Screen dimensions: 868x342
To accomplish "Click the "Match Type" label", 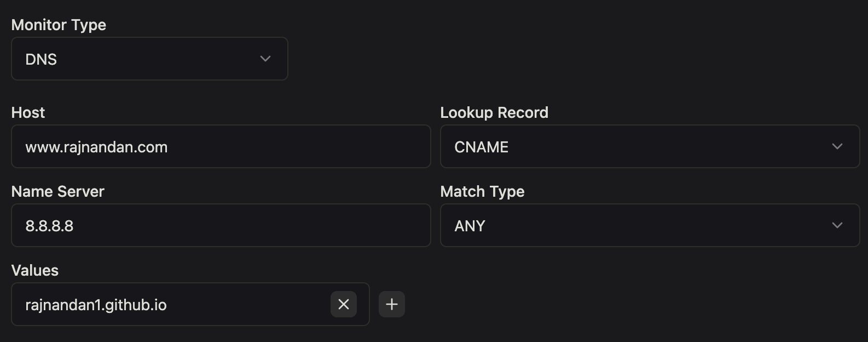I will click(x=482, y=191).
